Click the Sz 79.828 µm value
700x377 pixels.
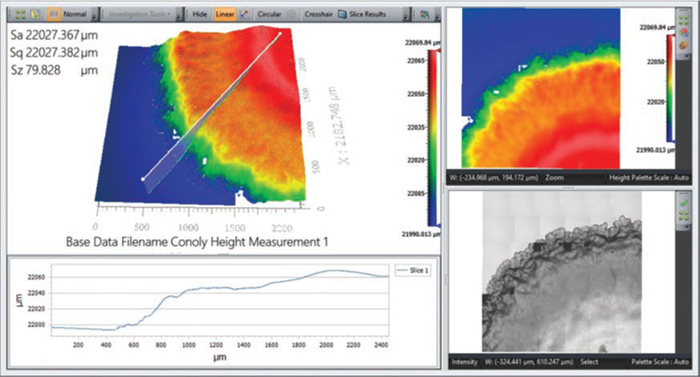(54, 70)
